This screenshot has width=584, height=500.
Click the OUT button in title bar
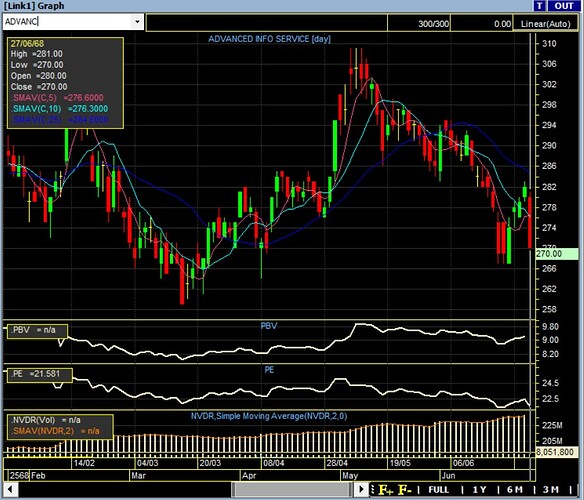click(x=564, y=6)
